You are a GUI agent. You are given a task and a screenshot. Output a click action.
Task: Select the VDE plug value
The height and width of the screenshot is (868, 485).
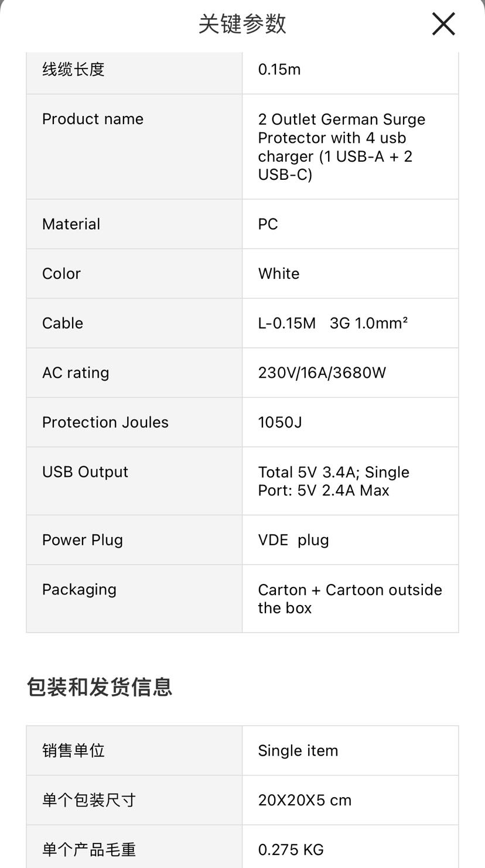tap(293, 540)
